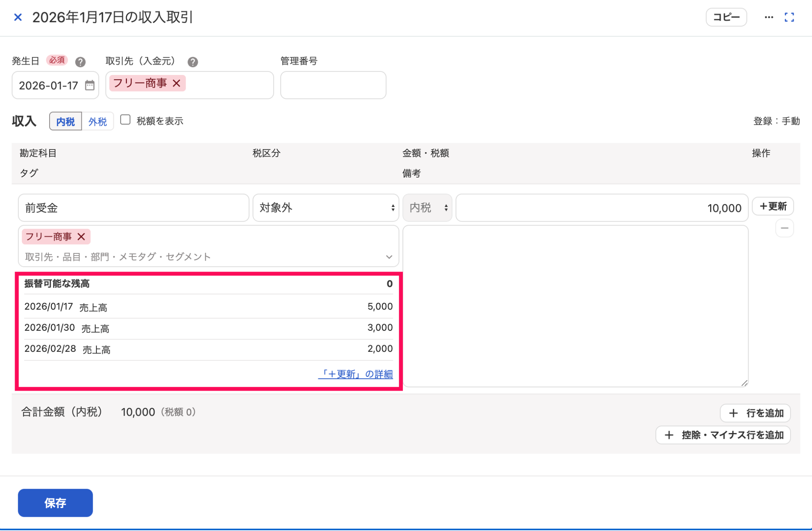This screenshot has width=812, height=531.
Task: Expand the tag selector chevron
Action: (389, 257)
